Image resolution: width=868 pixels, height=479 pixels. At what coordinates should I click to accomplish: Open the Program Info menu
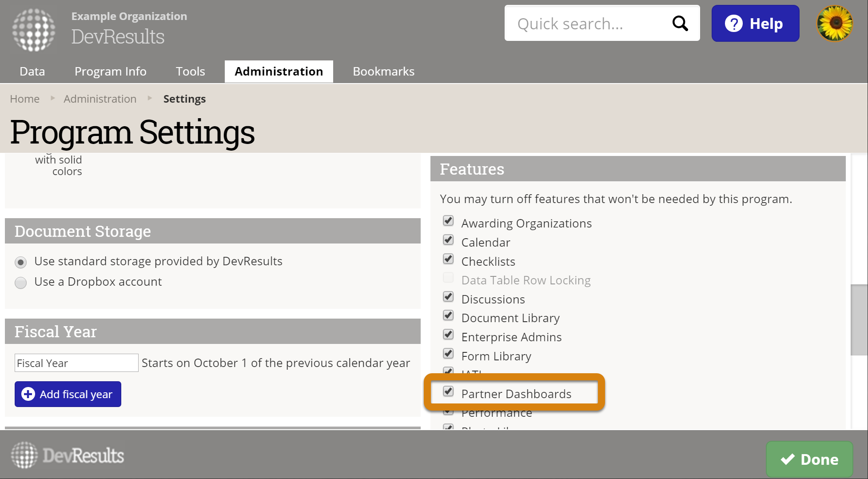point(111,72)
